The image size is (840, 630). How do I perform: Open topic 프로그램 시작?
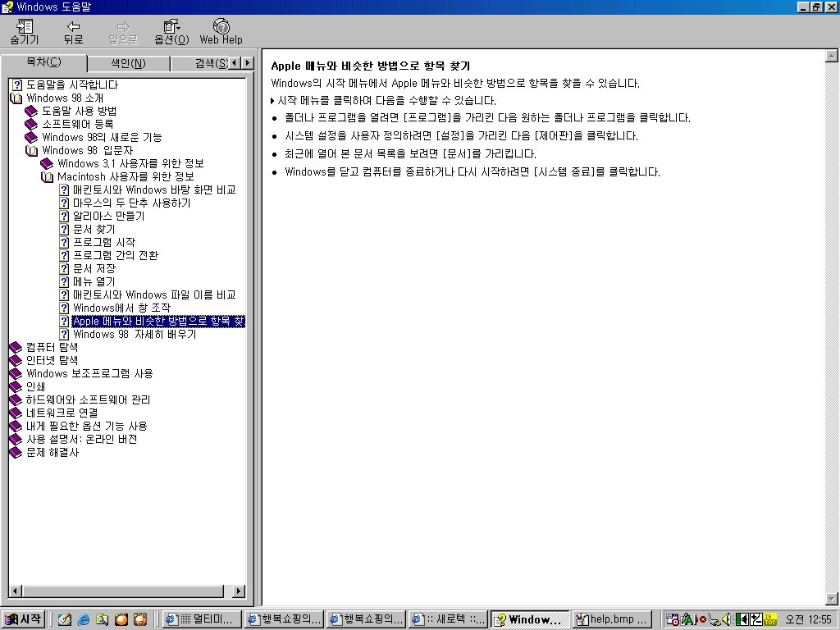coord(104,242)
